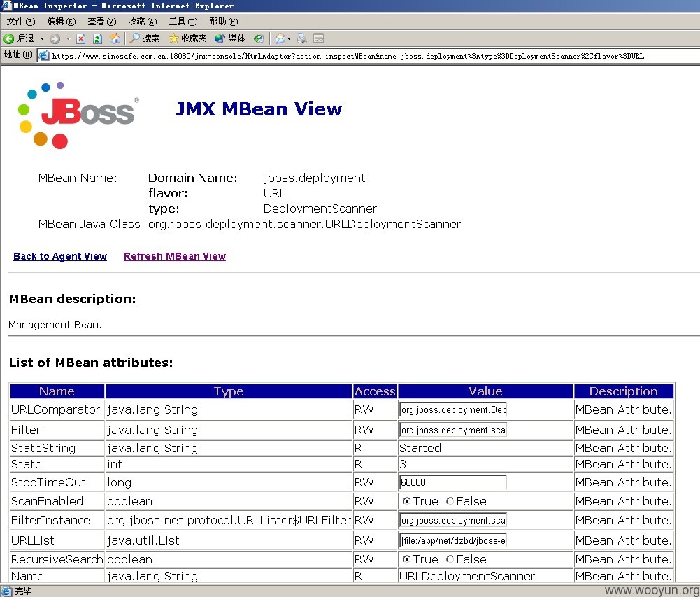700x597 pixels.
Task: Click the Started value cell
Action: pos(485,448)
